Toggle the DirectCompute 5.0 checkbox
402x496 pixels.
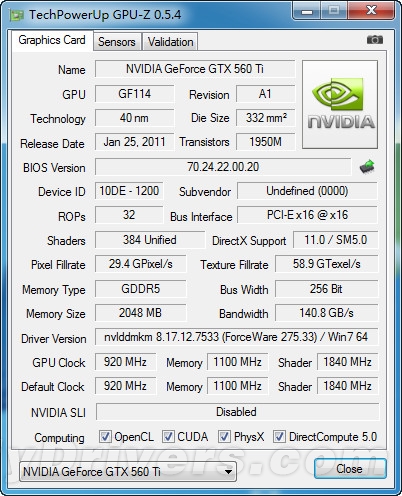pyautogui.click(x=279, y=437)
